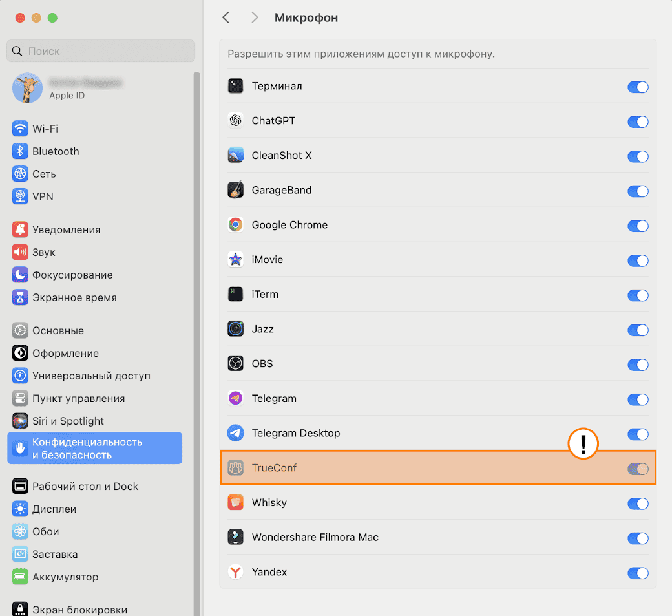Disable Yandex microphone access
Image resolution: width=672 pixels, height=616 pixels.
coord(638,573)
